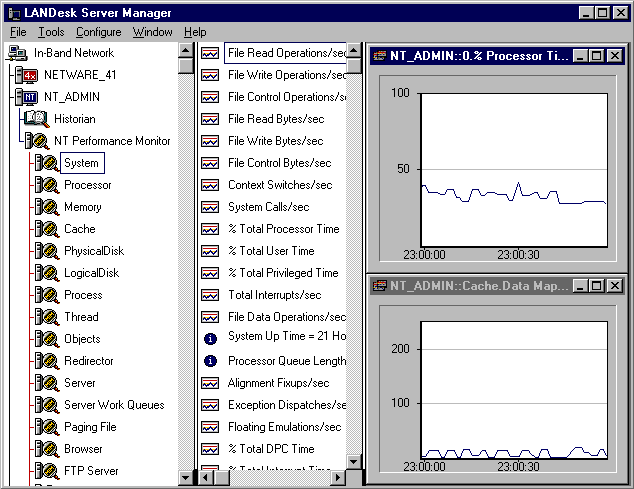Viewport: 634px width, 489px height.
Task: Click info icon beside System Up Time
Action: (x=210, y=339)
